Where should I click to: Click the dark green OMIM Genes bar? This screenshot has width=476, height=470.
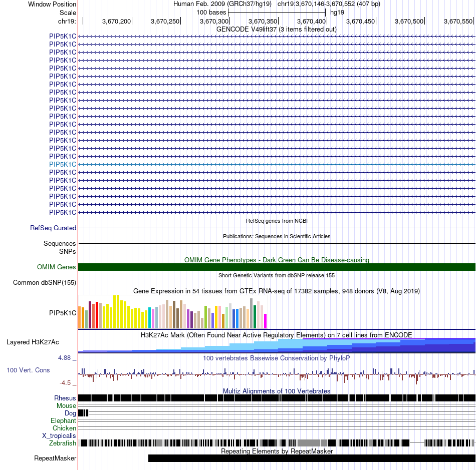(277, 267)
